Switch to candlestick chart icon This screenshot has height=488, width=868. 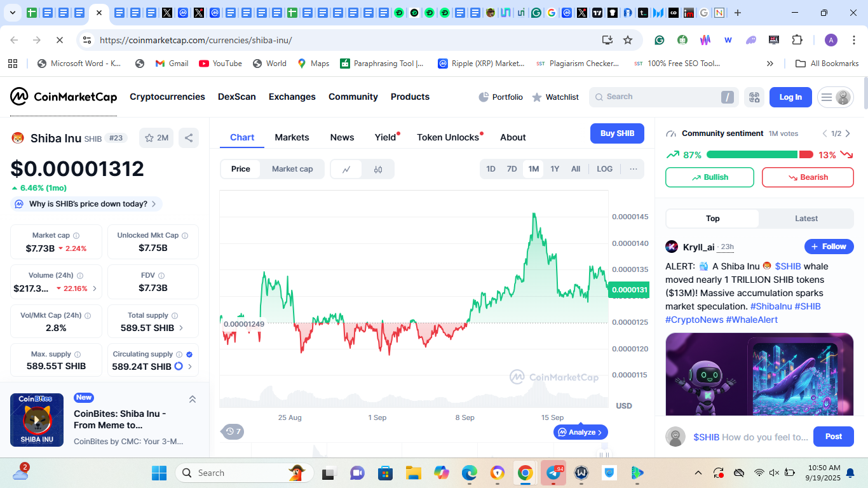[x=378, y=169]
